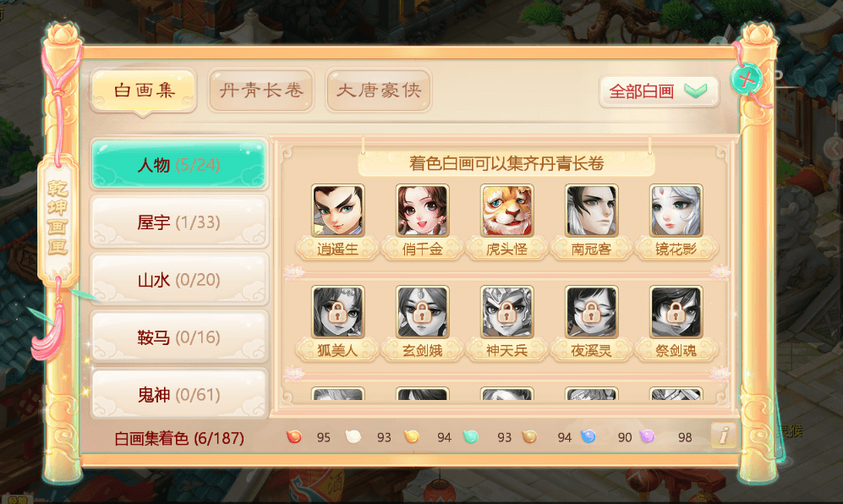
Task: Close the 乾坤画匣 scroll panel
Action: [x=746, y=80]
